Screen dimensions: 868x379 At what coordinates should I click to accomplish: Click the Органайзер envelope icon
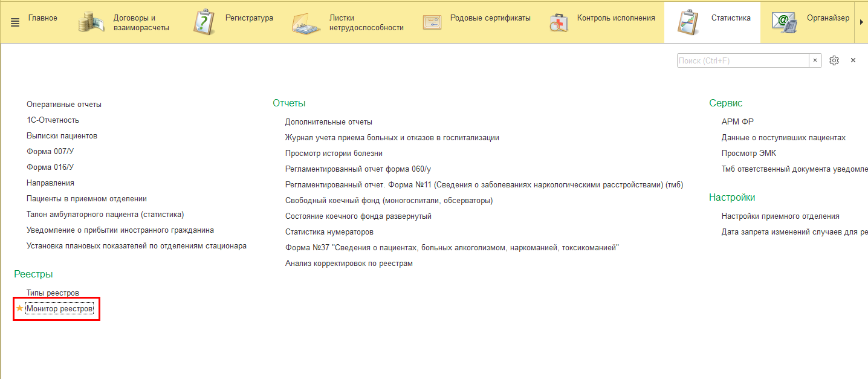pyautogui.click(x=784, y=22)
